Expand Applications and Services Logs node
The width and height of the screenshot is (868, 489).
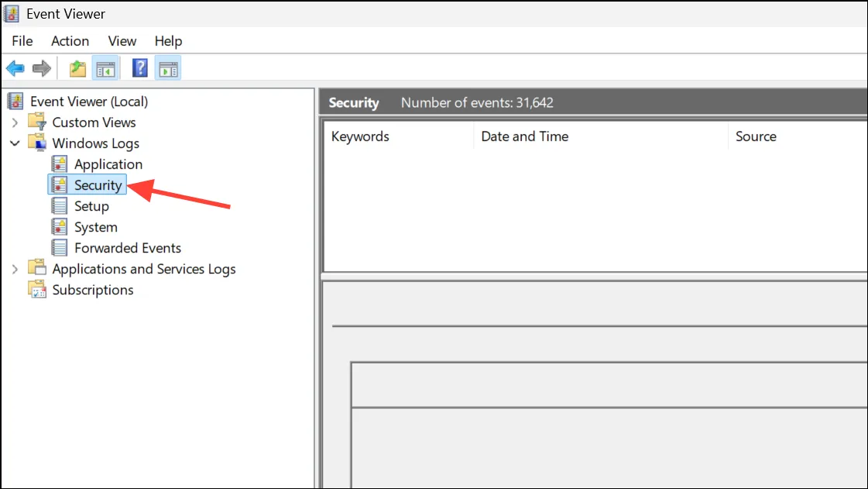[x=15, y=269]
